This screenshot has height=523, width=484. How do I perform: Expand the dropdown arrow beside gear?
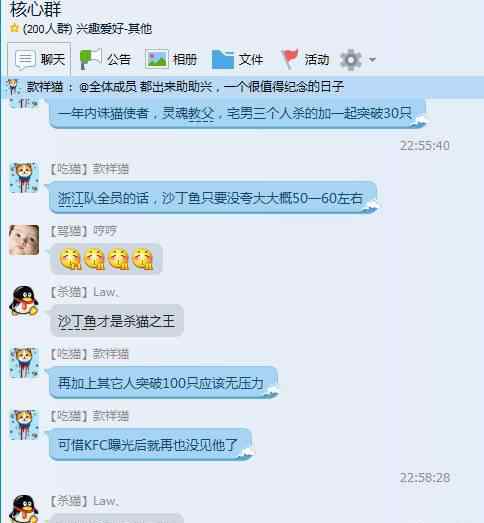[x=372, y=60]
